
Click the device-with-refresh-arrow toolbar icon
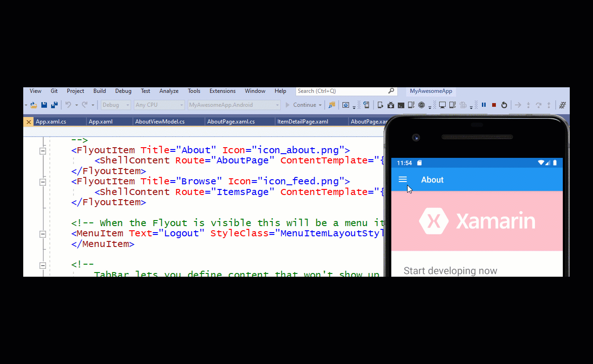pos(366,105)
